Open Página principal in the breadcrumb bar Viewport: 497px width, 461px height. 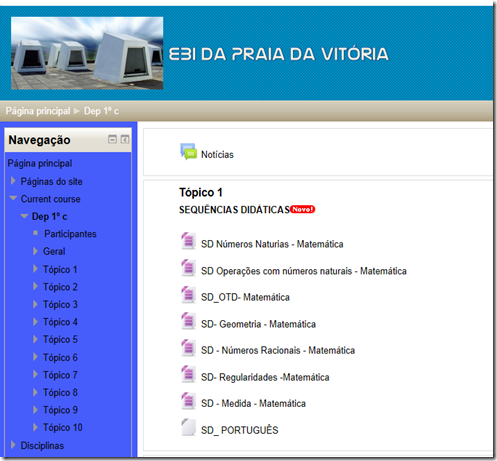pyautogui.click(x=38, y=111)
